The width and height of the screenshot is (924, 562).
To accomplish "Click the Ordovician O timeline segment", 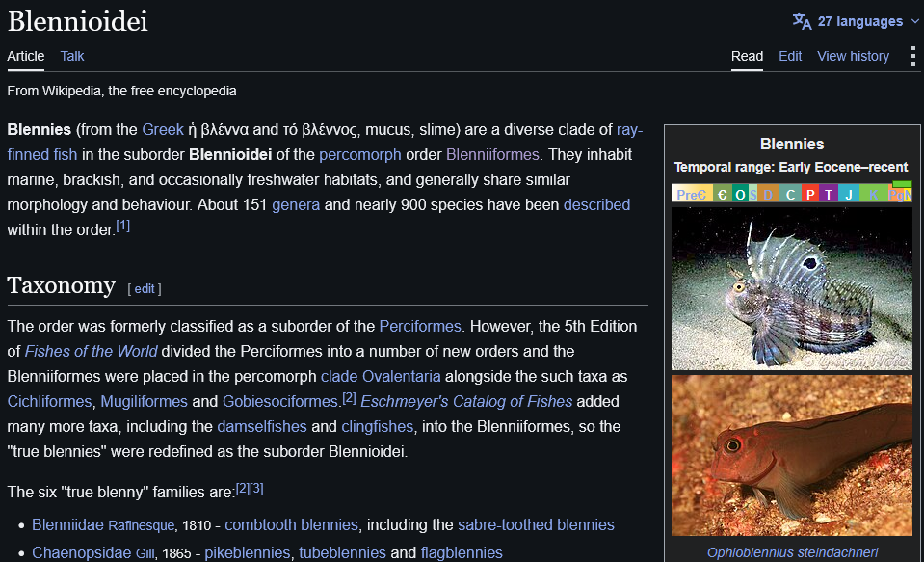I will [x=740, y=194].
